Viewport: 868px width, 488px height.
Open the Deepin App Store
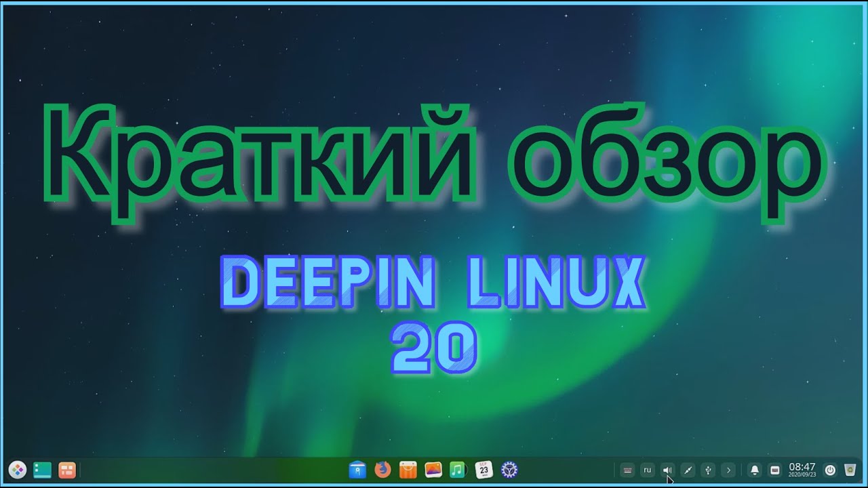pos(408,469)
